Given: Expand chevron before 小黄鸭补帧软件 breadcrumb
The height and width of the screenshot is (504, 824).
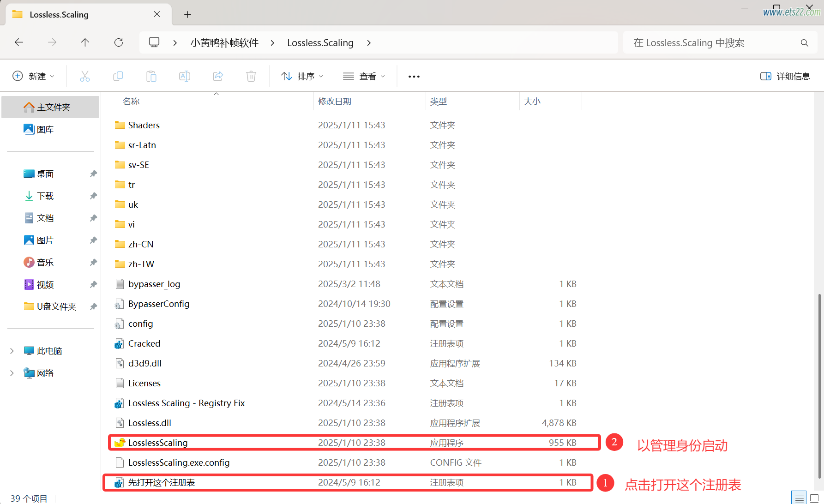Looking at the screenshot, I should [x=175, y=43].
